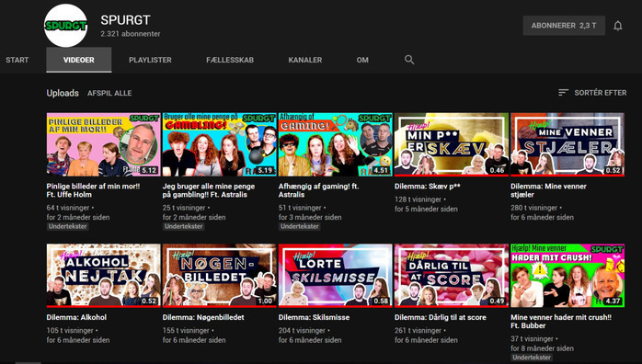Click the ABONNERER 2,3 T subscribe button

[564, 26]
